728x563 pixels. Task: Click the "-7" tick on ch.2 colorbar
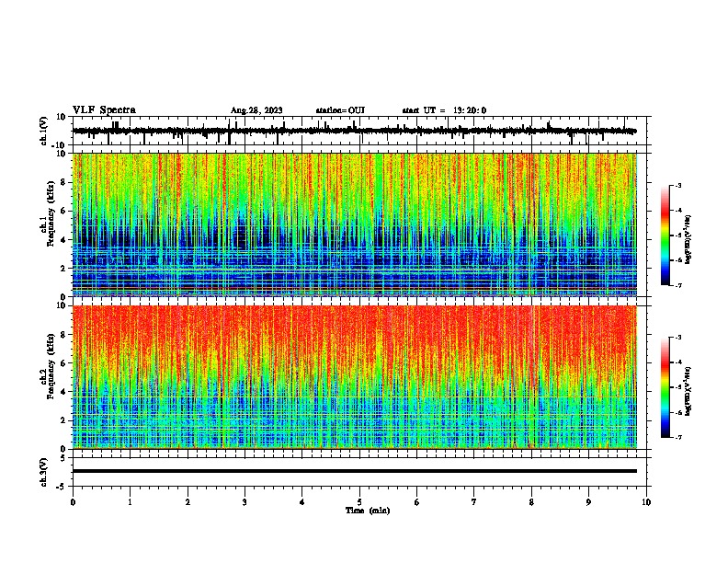[678, 438]
